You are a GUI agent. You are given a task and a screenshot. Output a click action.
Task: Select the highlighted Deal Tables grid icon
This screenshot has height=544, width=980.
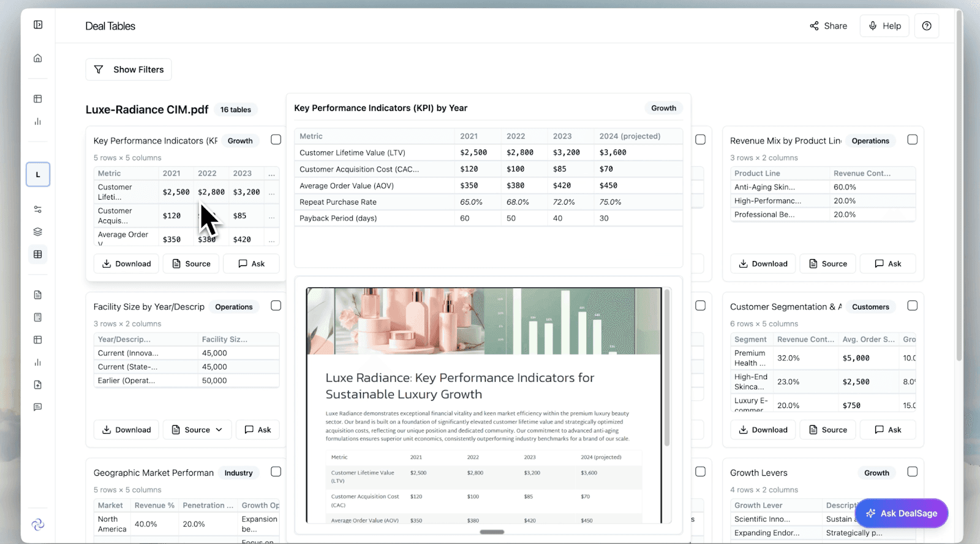[x=38, y=254]
